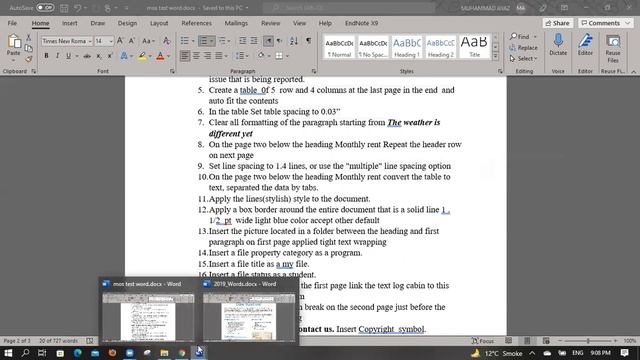Select 2019_Words.docx preview thumbnail

(249, 317)
